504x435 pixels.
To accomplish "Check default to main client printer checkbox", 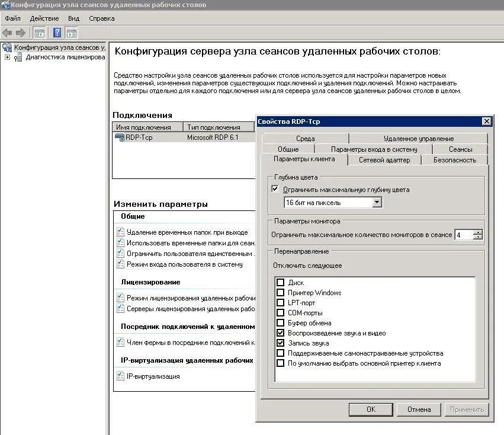I will pos(280,363).
